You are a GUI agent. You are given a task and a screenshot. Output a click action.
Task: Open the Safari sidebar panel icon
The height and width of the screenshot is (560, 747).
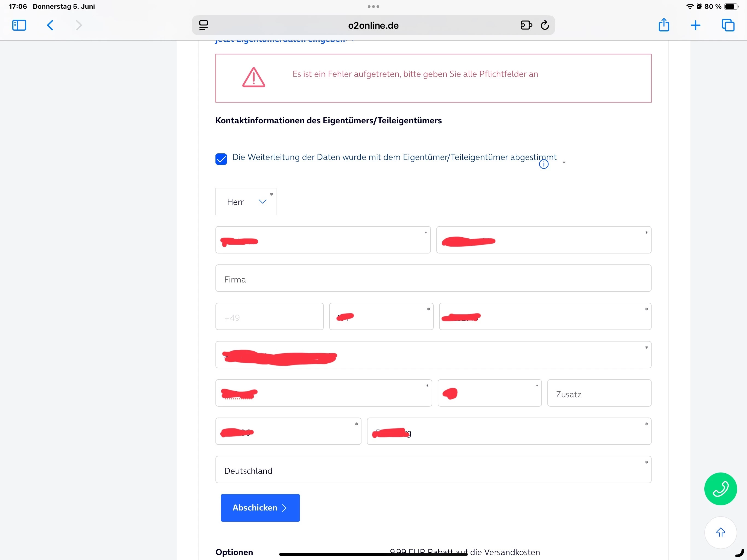coord(19,25)
